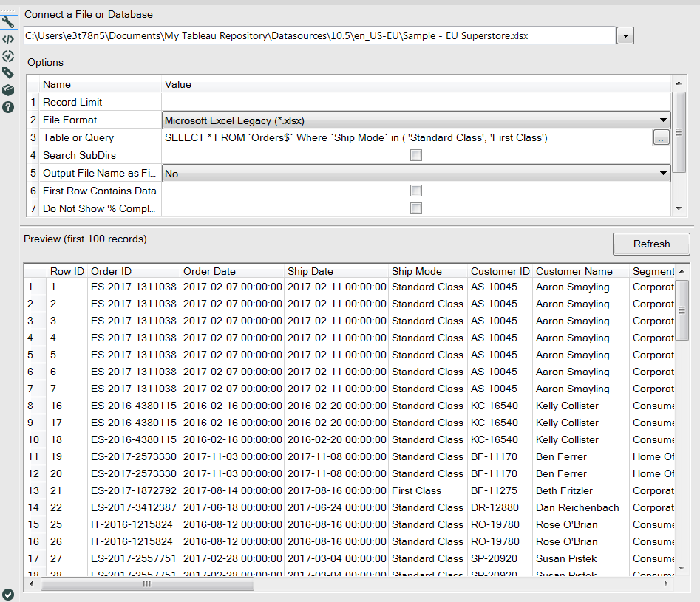Screen dimensions: 700x602
Task: Open the File Format dropdown
Action: [x=663, y=119]
